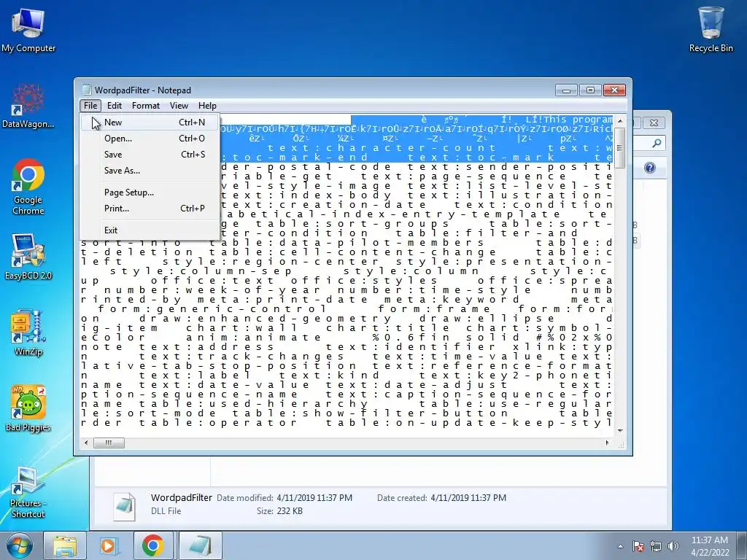
Task: Open Windows Media Player from taskbar
Action: point(108,545)
